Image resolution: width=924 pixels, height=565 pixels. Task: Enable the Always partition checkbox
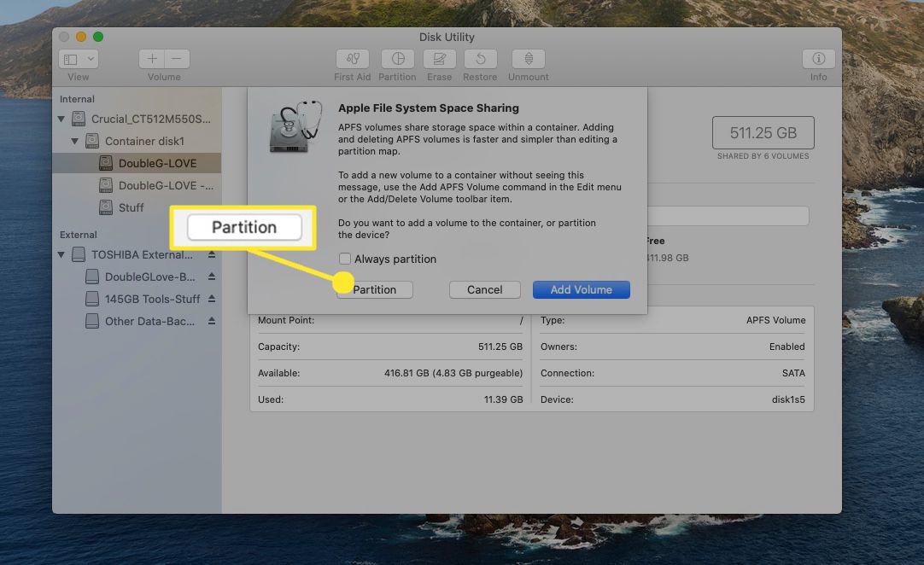click(345, 259)
